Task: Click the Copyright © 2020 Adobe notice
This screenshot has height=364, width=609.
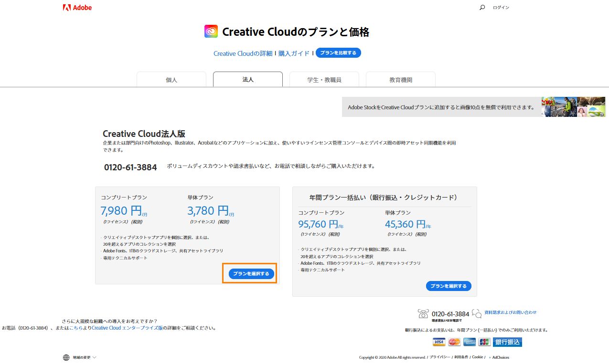Action: (x=392, y=357)
